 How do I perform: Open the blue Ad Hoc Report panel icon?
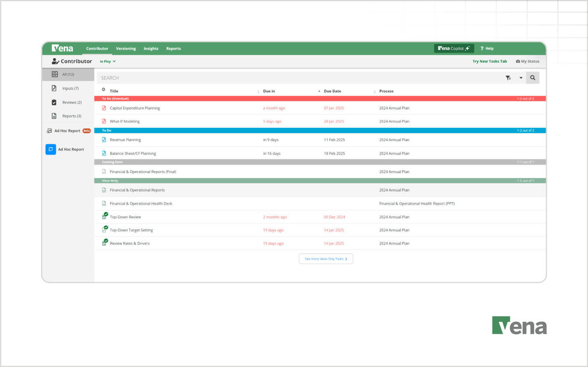[51, 149]
